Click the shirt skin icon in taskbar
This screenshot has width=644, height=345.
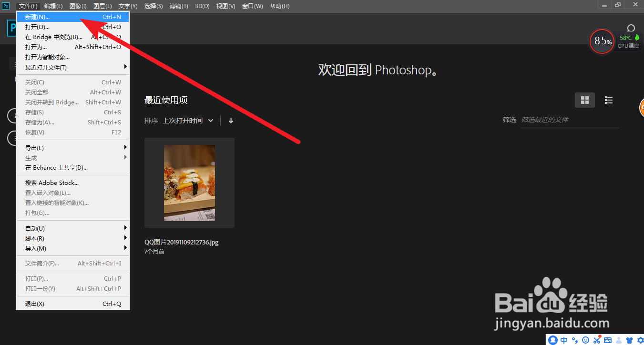point(629,340)
